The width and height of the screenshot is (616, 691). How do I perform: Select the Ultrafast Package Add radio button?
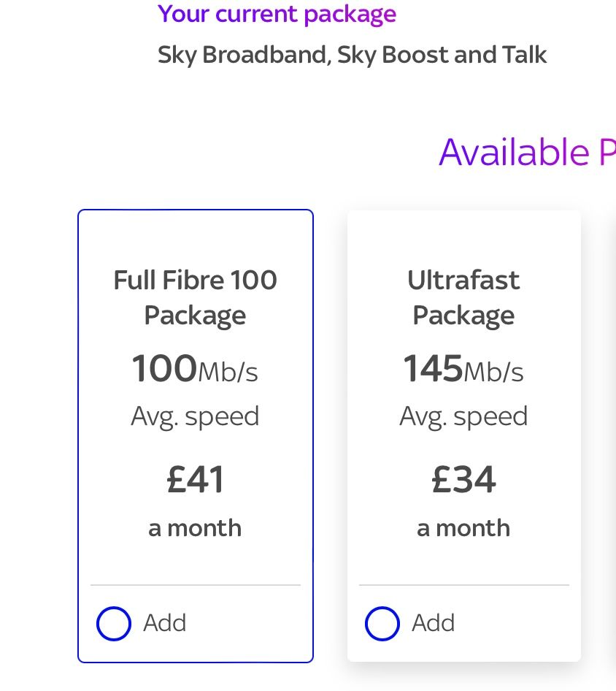(x=382, y=624)
